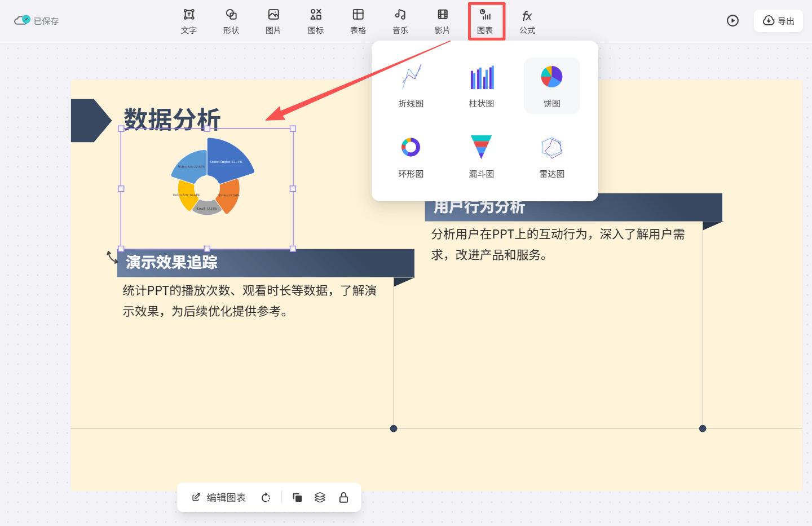The height and width of the screenshot is (526, 812).
Task: Pick the 环形图 donut chart
Action: (x=411, y=156)
